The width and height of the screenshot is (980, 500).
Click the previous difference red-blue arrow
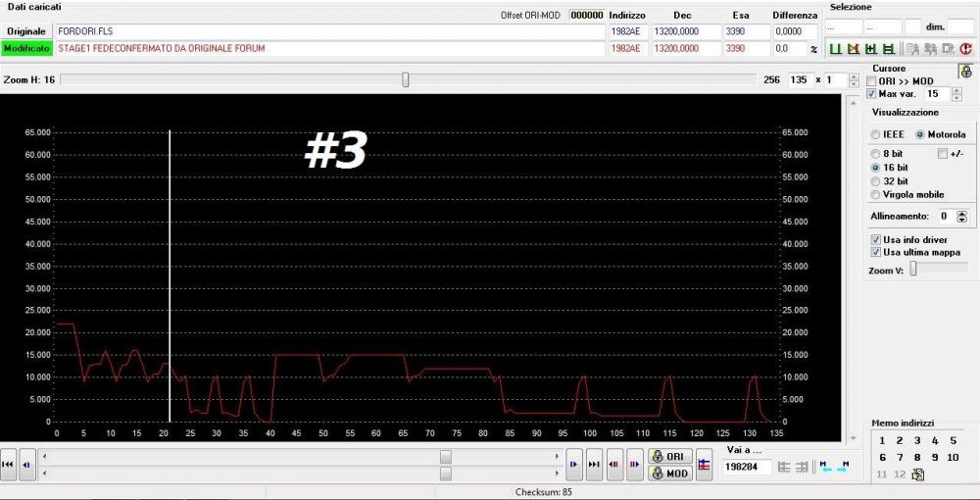[x=615, y=465]
